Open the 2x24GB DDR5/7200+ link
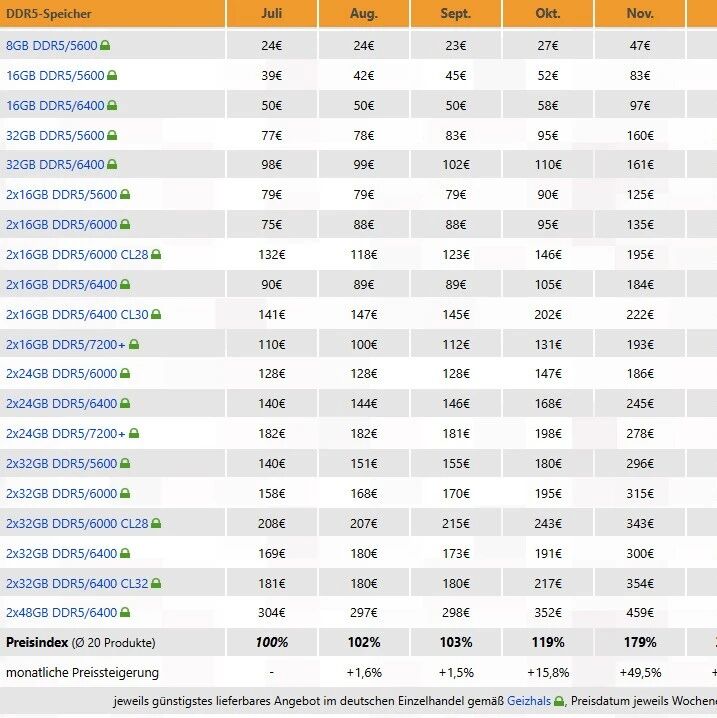Screen dimensions: 717x718 (x=65, y=433)
